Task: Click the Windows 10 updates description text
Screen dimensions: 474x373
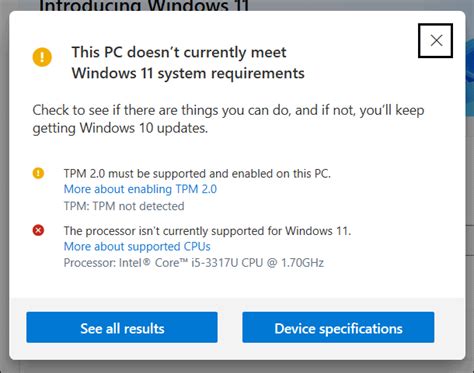Action: click(228, 119)
